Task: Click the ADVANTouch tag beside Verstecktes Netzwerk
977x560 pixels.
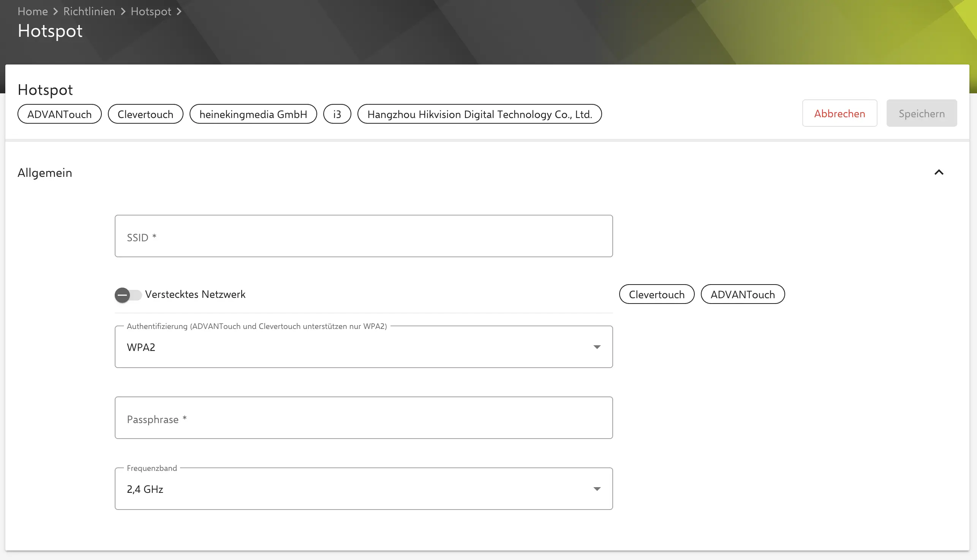Action: (x=742, y=295)
